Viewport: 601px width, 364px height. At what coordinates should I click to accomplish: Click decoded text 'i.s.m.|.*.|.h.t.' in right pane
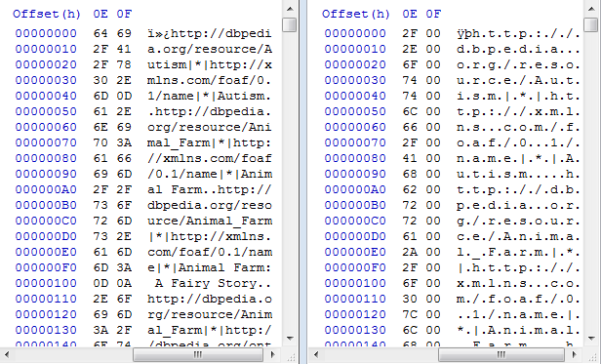[x=518, y=96]
